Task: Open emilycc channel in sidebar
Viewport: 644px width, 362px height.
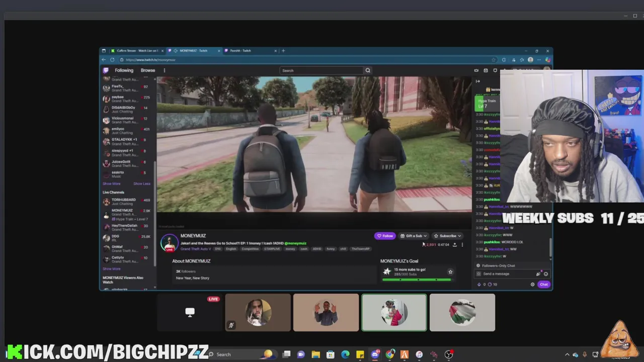Action: [x=126, y=131]
